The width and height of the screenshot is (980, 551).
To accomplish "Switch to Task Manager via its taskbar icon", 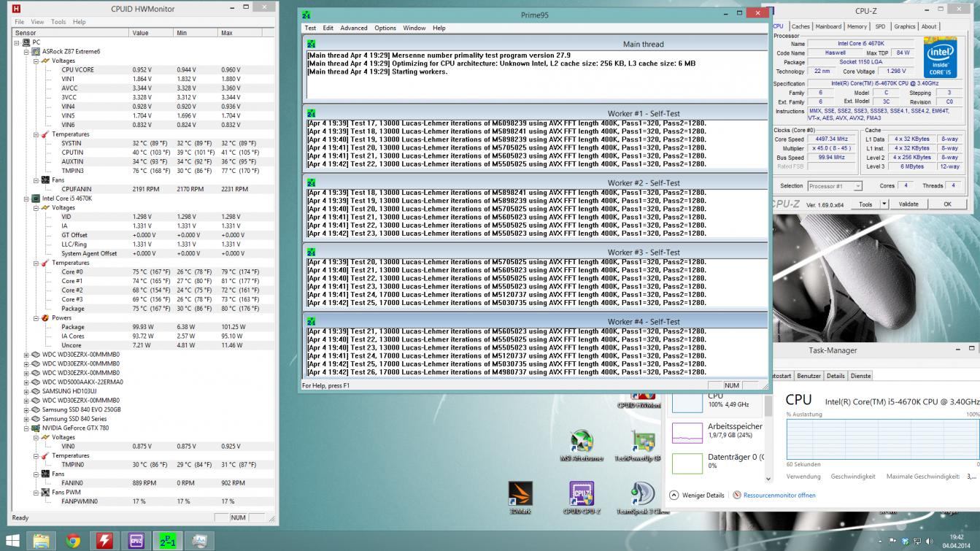I will click(x=198, y=541).
